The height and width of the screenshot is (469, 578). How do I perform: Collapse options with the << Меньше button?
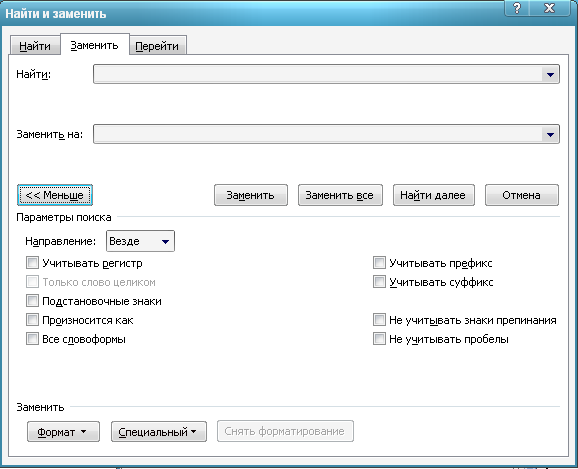click(55, 195)
